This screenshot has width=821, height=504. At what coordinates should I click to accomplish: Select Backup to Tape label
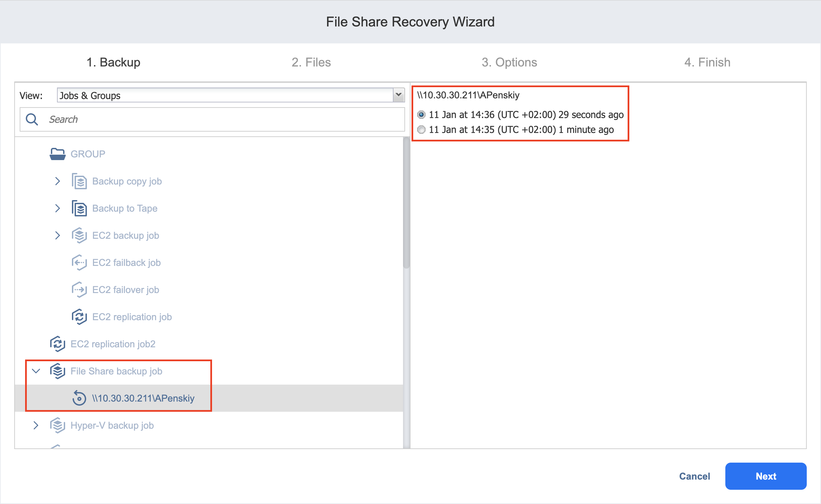pyautogui.click(x=125, y=208)
